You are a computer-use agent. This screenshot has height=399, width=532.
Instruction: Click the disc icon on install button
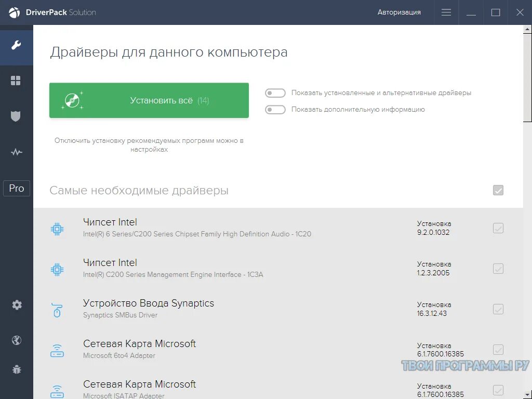(72, 100)
